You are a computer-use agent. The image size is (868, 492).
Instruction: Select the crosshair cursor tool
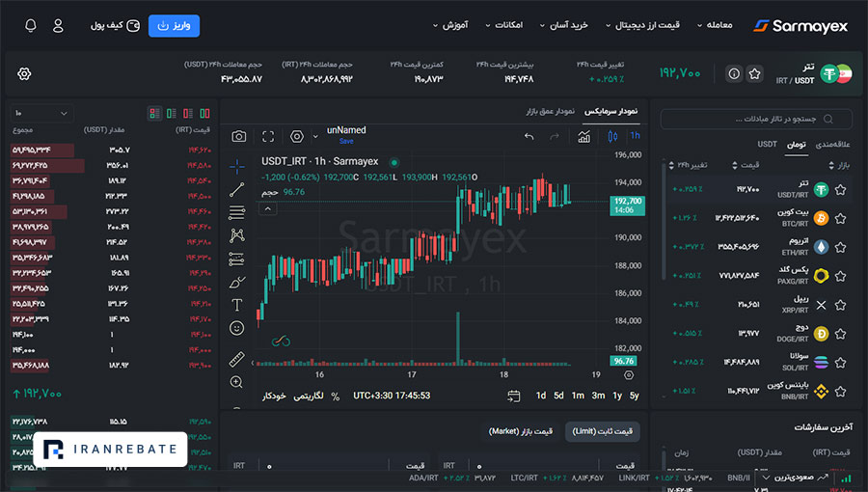[237, 166]
